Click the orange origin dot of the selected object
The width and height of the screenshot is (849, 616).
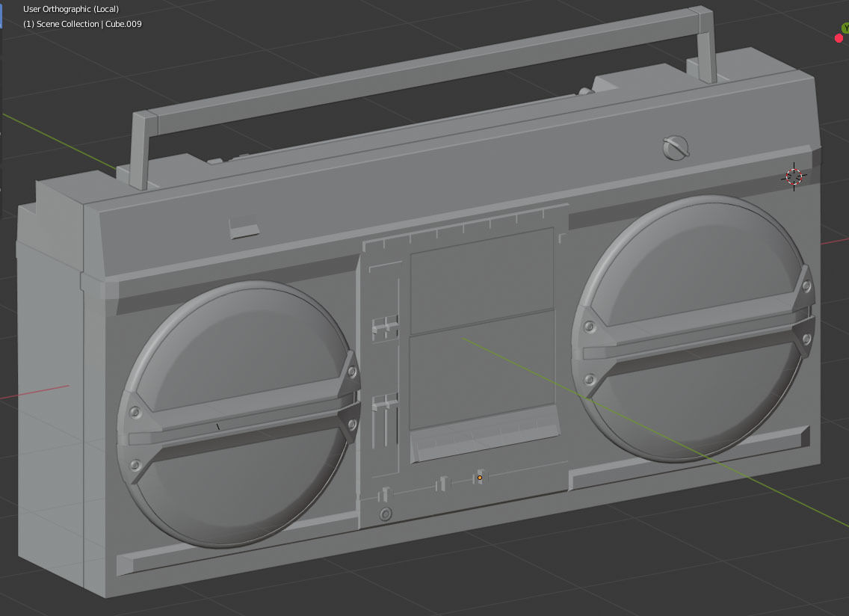tap(480, 477)
